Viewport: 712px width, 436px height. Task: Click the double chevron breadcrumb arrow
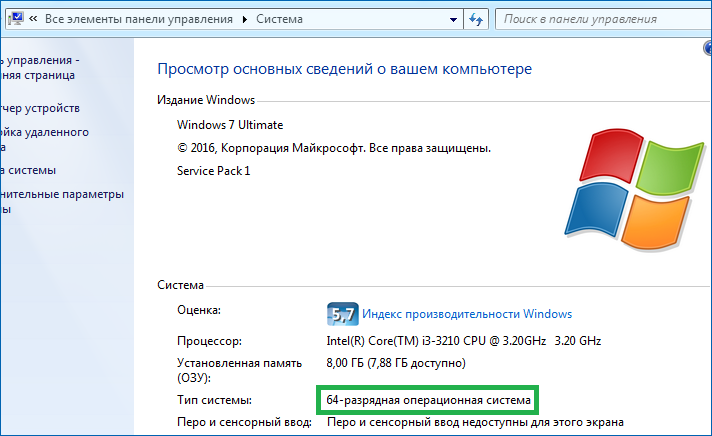tap(33, 19)
